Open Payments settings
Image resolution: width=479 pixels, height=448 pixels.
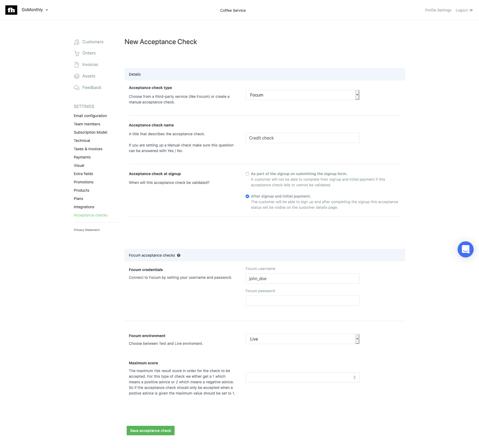pos(82,157)
